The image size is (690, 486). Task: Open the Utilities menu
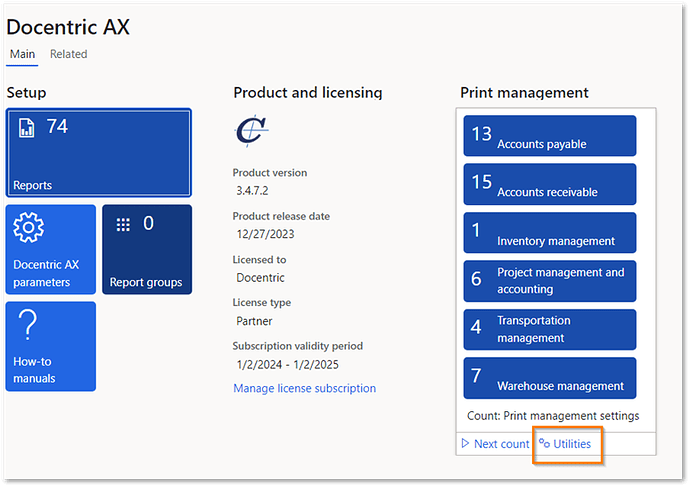click(565, 444)
